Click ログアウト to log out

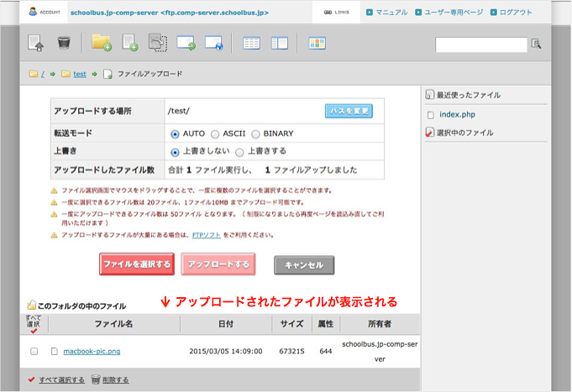click(516, 13)
